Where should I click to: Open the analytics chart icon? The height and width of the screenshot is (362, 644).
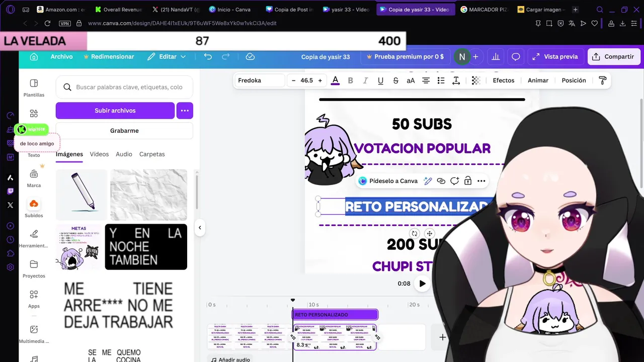point(496,57)
